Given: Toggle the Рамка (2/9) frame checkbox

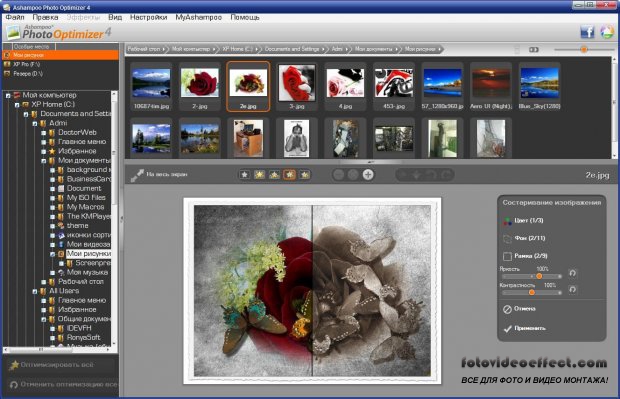Looking at the screenshot, I should [x=507, y=256].
